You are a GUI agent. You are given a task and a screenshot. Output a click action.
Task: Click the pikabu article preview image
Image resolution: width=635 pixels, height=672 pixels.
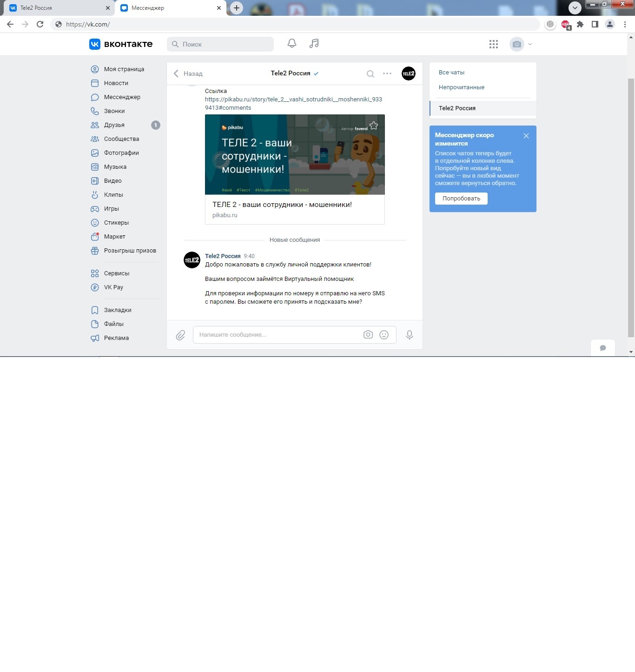(x=295, y=154)
